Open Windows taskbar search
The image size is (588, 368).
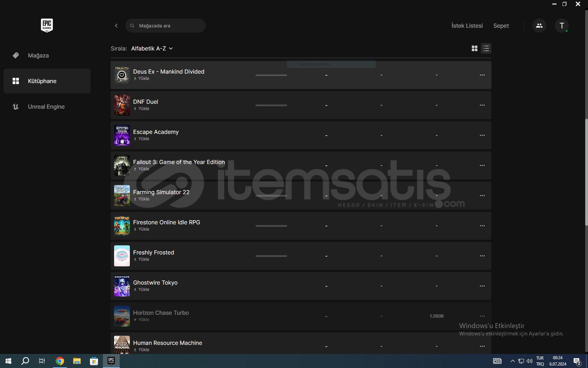coord(25,361)
